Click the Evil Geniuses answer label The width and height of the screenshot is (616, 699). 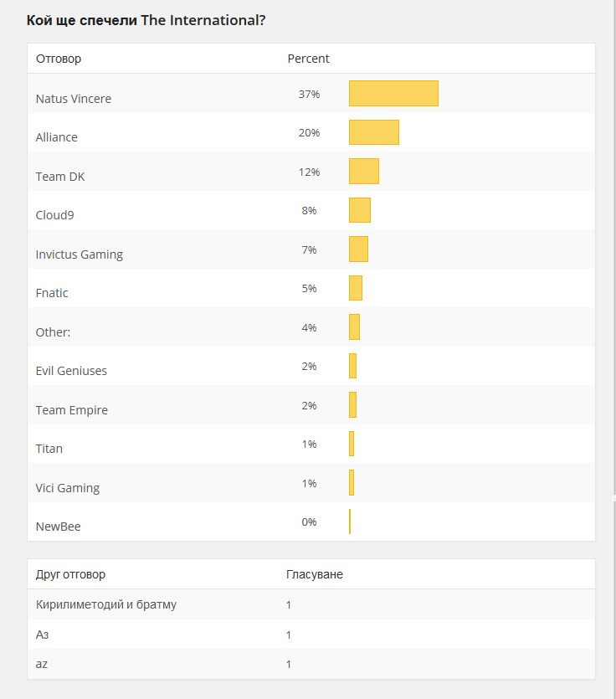[71, 371]
